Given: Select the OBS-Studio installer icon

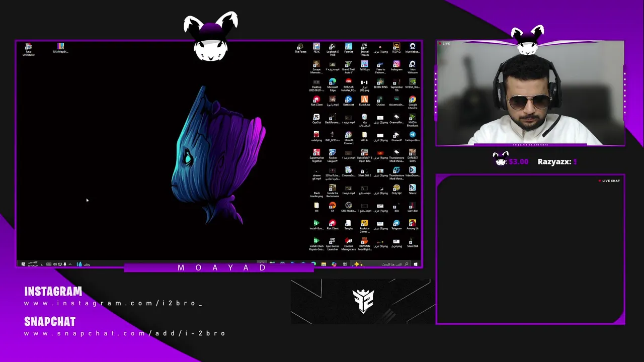Looking at the screenshot, I should point(348,207).
